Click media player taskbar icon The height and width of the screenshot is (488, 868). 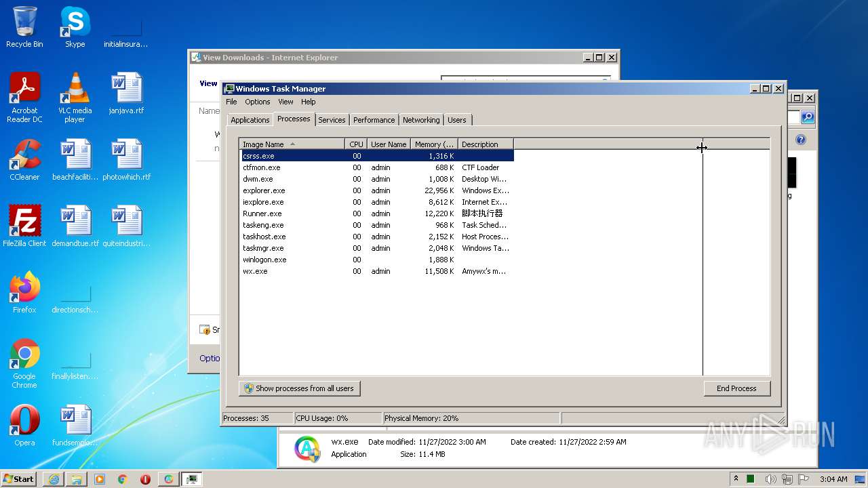coord(100,479)
